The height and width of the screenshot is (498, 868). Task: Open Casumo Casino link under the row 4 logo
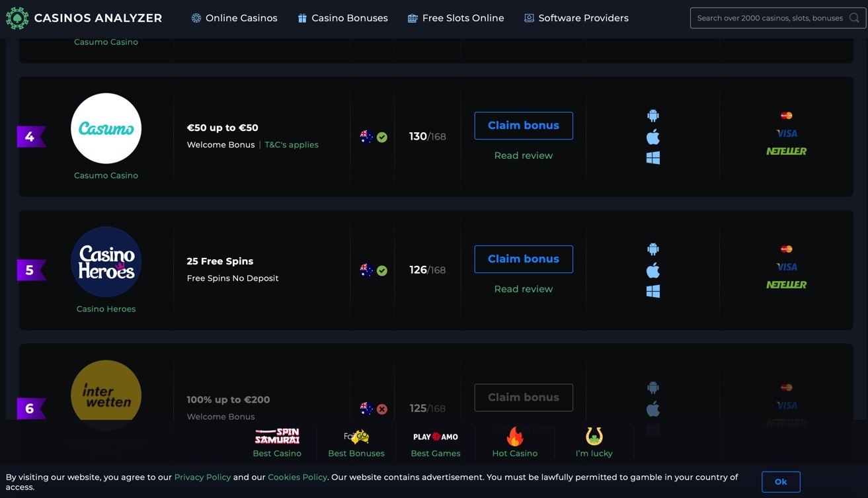pyautogui.click(x=106, y=175)
